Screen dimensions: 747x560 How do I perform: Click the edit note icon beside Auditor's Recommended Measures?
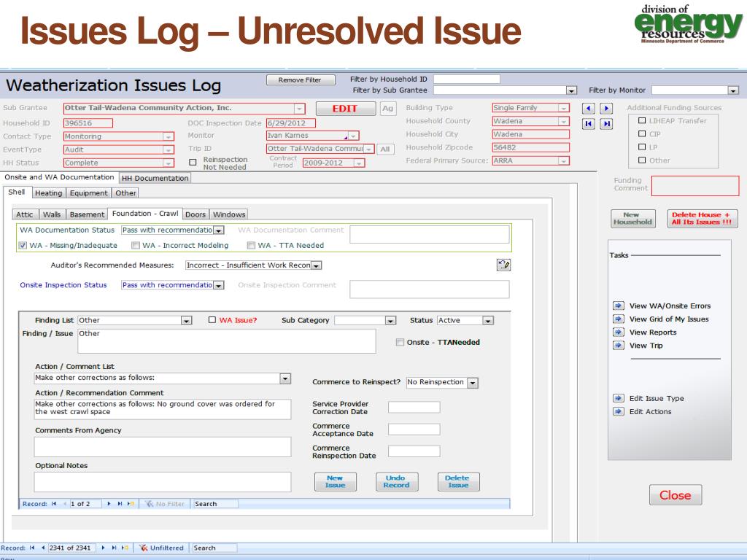pyautogui.click(x=503, y=265)
